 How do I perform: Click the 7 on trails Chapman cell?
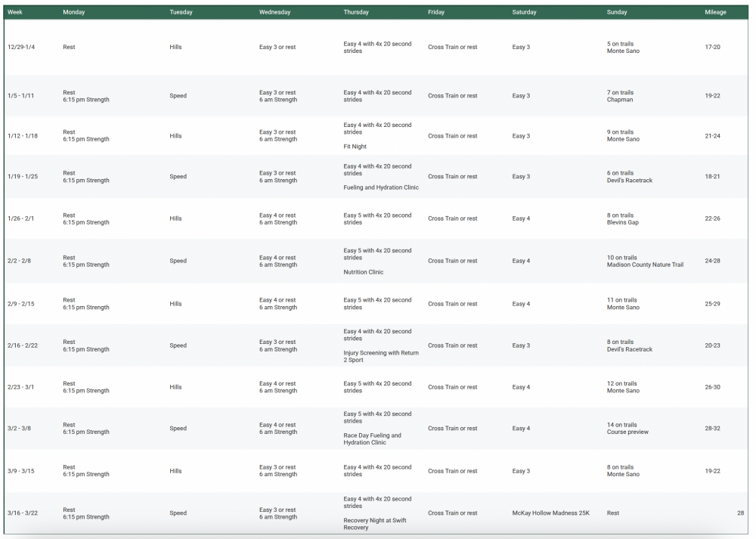620,96
